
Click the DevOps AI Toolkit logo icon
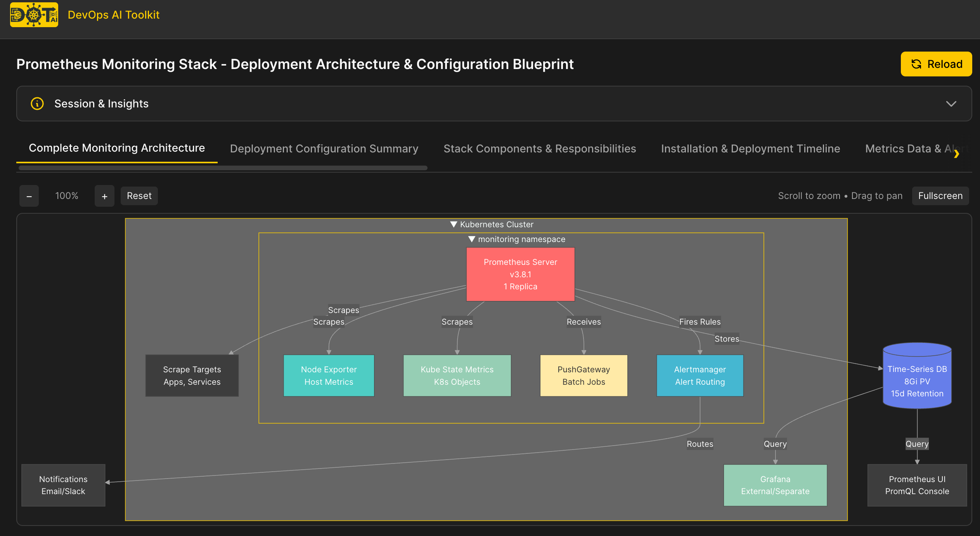(34, 15)
